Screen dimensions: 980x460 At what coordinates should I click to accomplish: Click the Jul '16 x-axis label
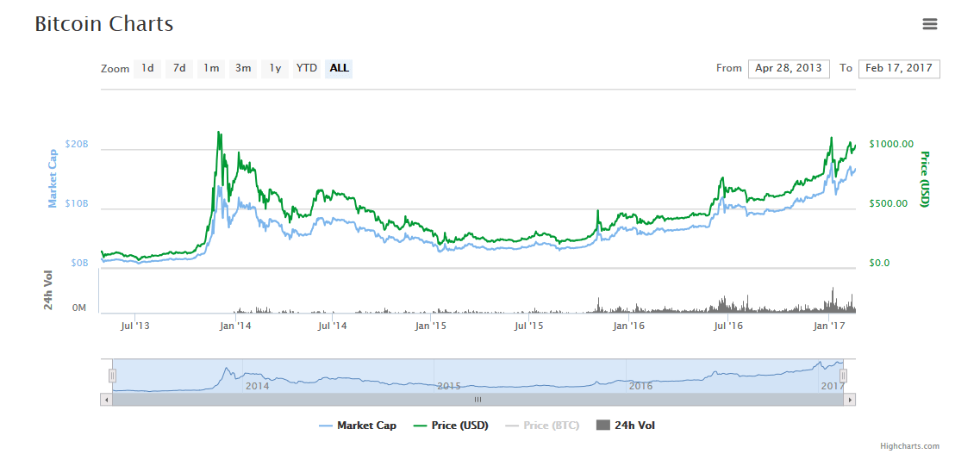728,326
